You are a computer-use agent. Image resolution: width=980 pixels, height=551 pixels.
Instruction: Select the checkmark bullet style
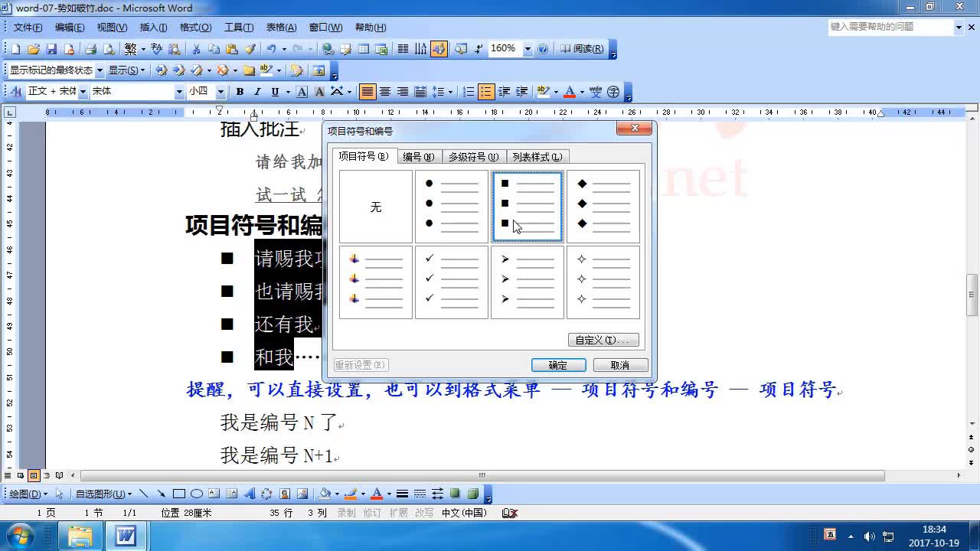click(x=451, y=281)
